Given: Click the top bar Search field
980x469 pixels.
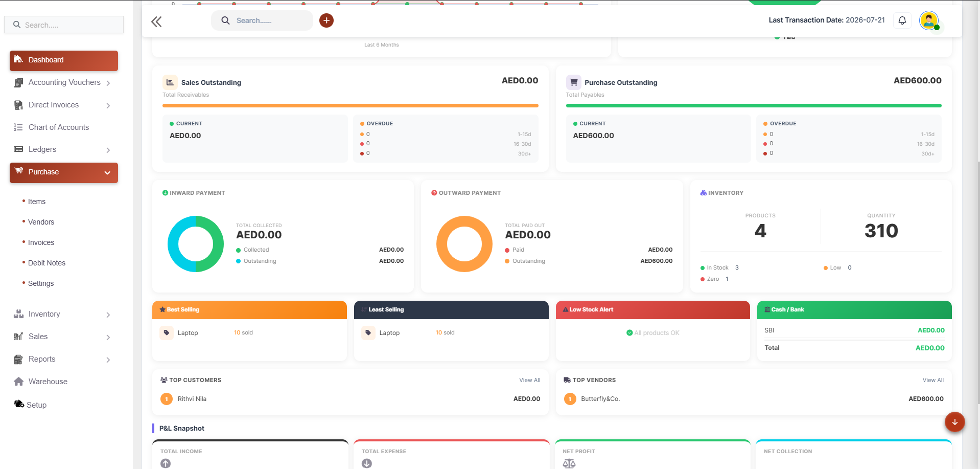Looking at the screenshot, I should coord(262,20).
